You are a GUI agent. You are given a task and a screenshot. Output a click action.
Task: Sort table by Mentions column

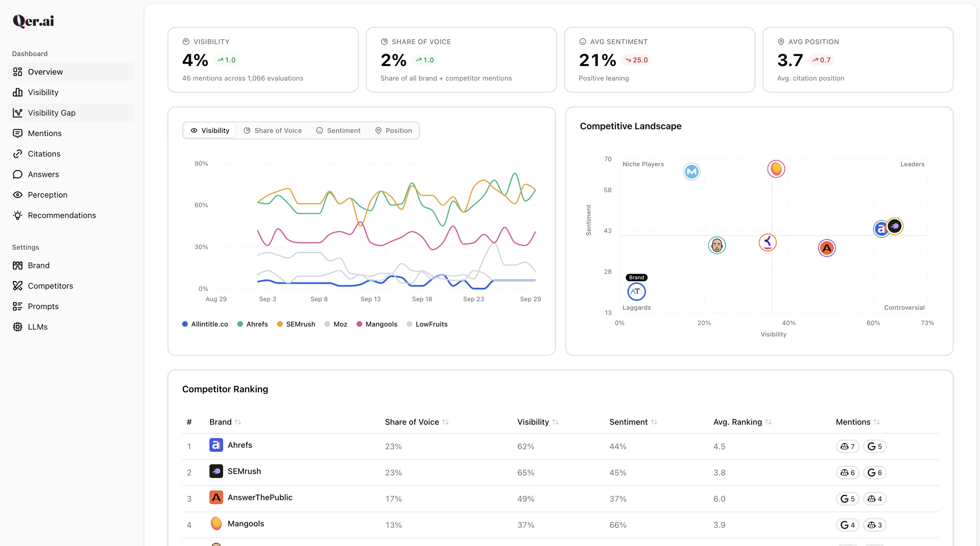pos(857,422)
